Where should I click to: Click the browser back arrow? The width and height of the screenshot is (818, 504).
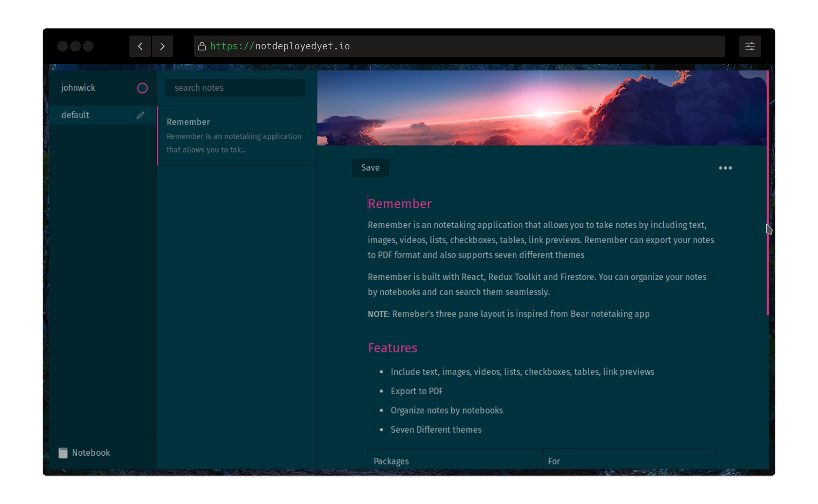(x=140, y=46)
